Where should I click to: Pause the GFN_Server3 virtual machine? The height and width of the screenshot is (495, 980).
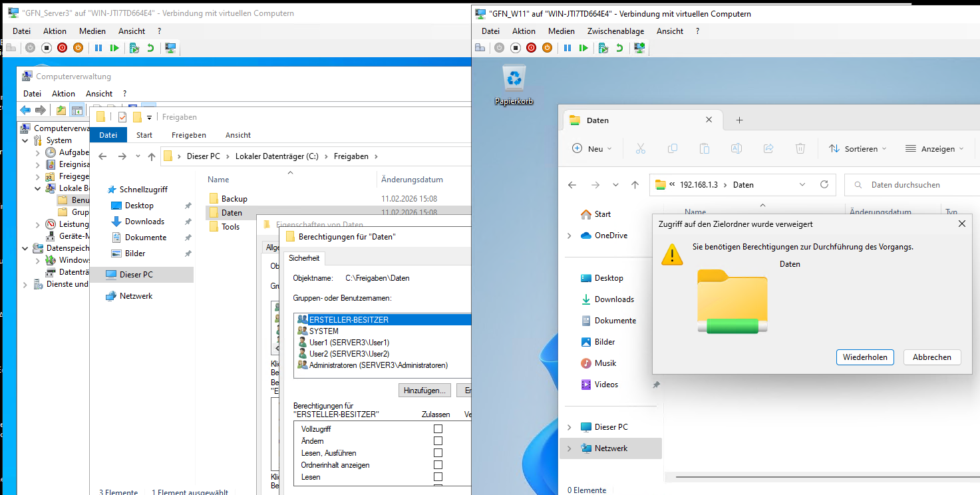tap(98, 48)
